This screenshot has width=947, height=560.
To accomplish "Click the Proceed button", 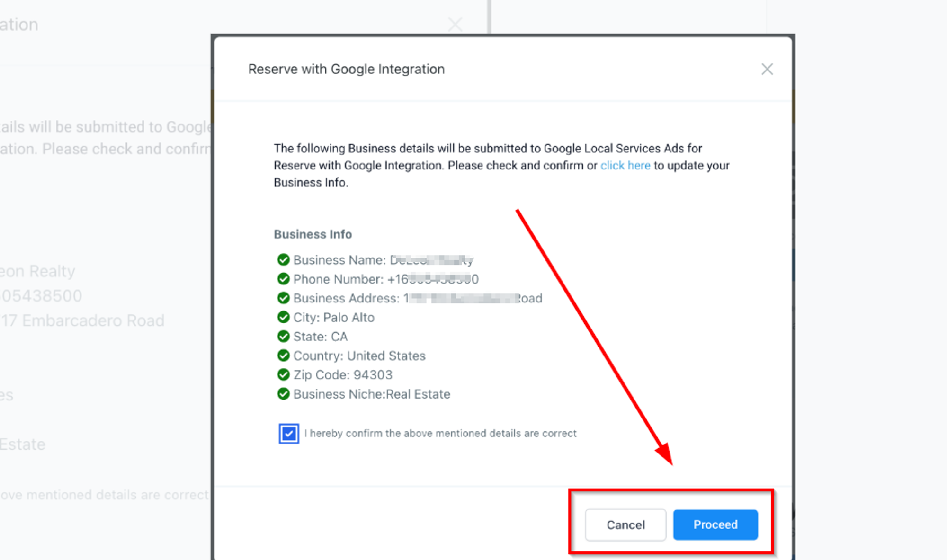I will click(715, 524).
